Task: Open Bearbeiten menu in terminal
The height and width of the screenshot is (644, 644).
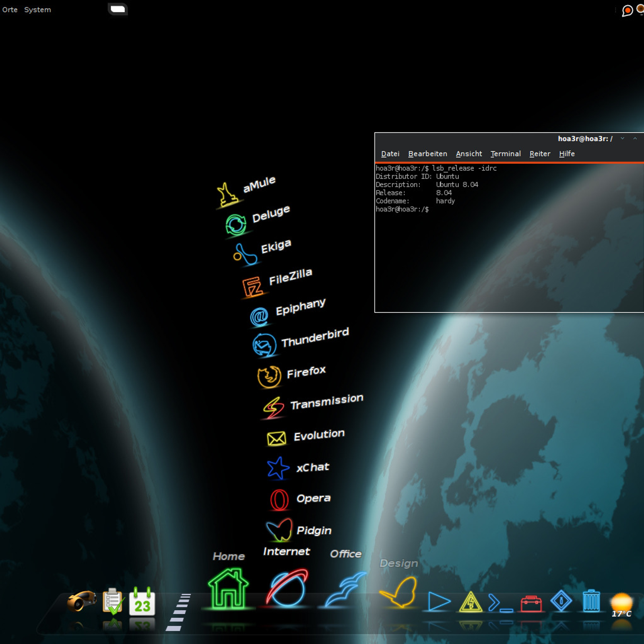Action: tap(427, 154)
